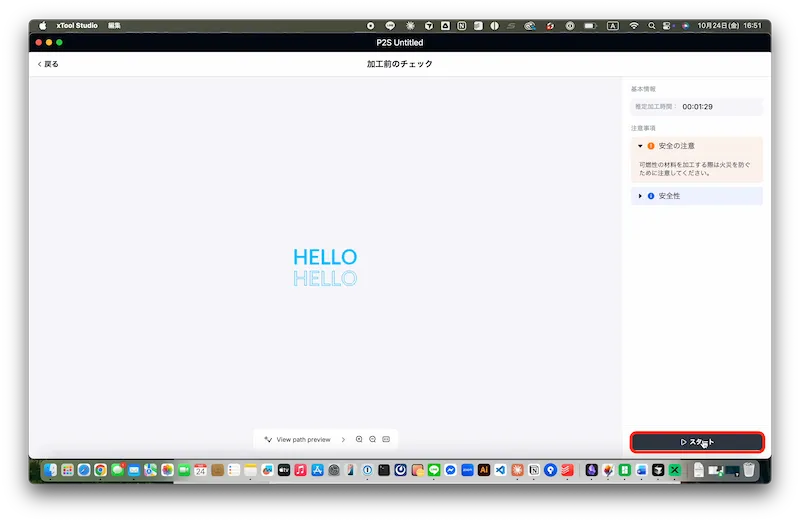The image size is (800, 522).
Task: Click the スタート start button
Action: 696,441
